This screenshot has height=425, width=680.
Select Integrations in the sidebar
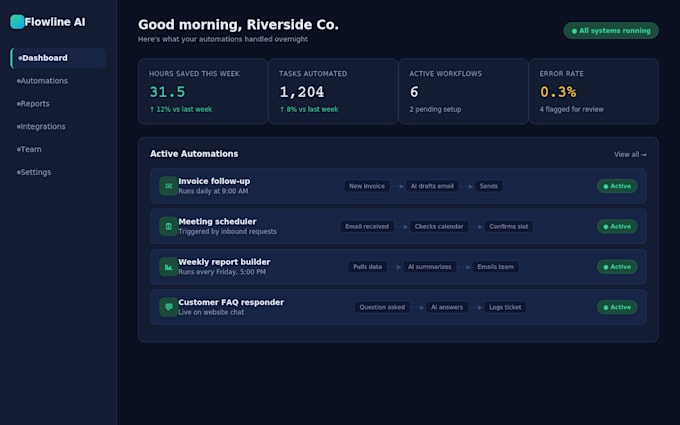coord(58,127)
